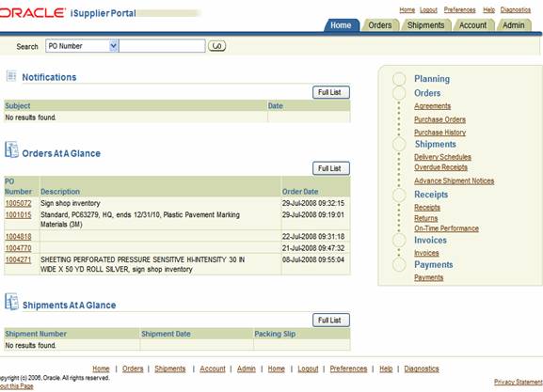Click the Packing Slip column header

(x=275, y=334)
